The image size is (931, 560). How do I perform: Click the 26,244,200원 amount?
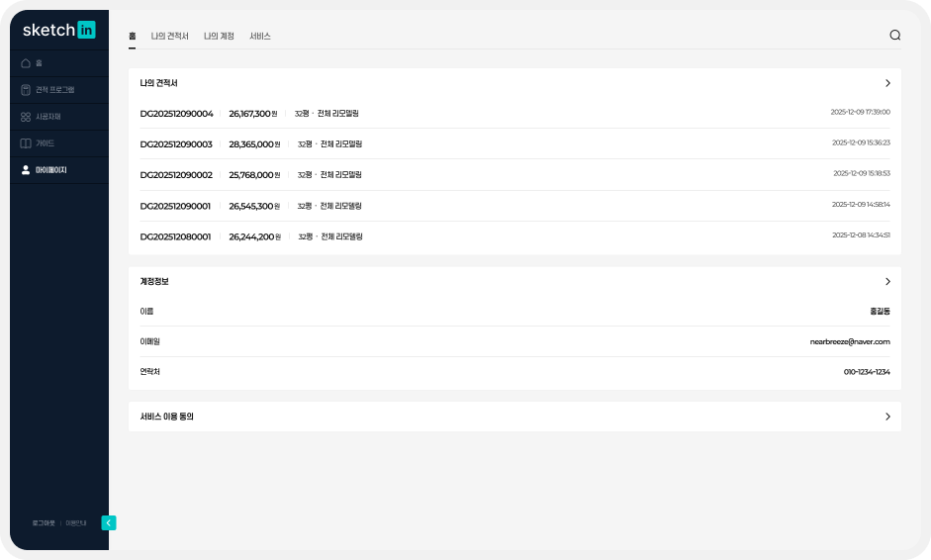(x=254, y=236)
